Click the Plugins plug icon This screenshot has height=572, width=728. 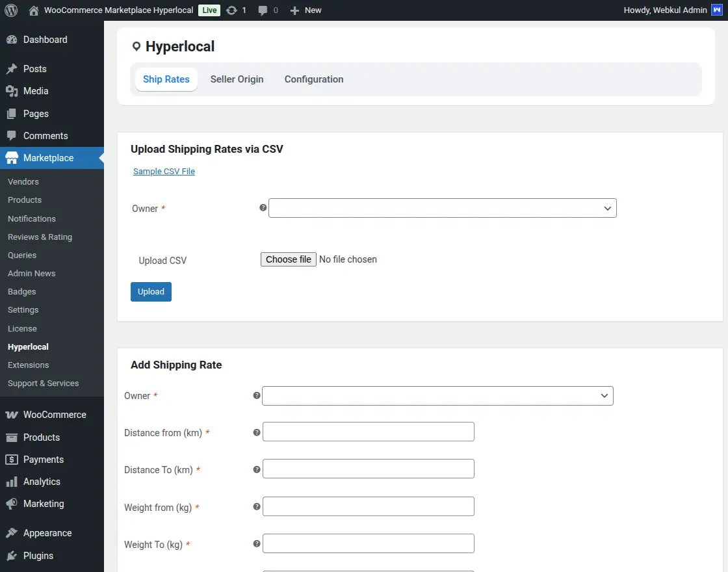point(12,556)
